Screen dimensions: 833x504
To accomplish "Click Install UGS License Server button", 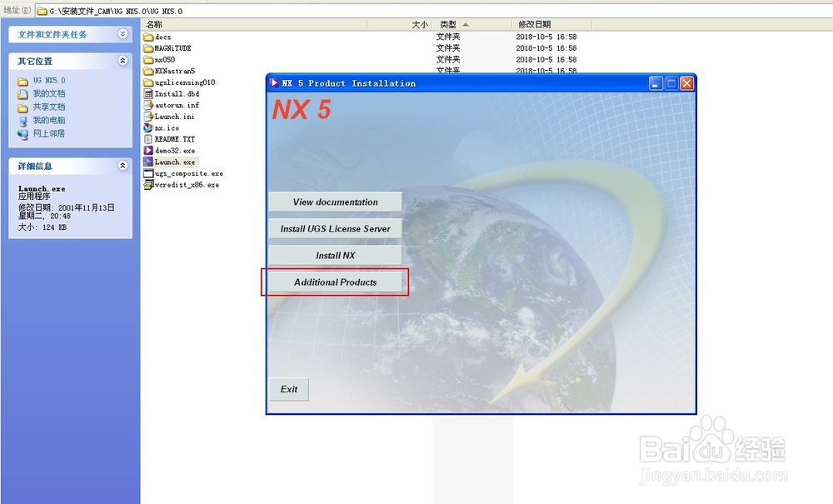I will tap(335, 229).
